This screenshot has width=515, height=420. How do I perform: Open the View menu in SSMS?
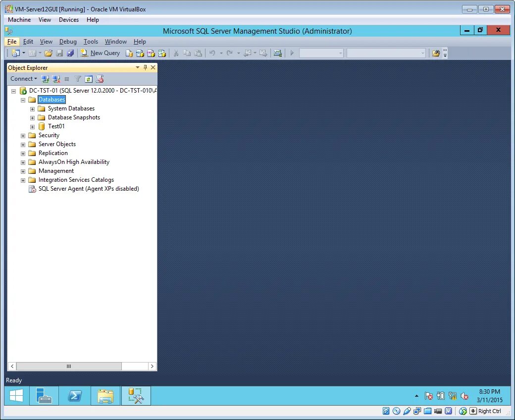coord(46,42)
